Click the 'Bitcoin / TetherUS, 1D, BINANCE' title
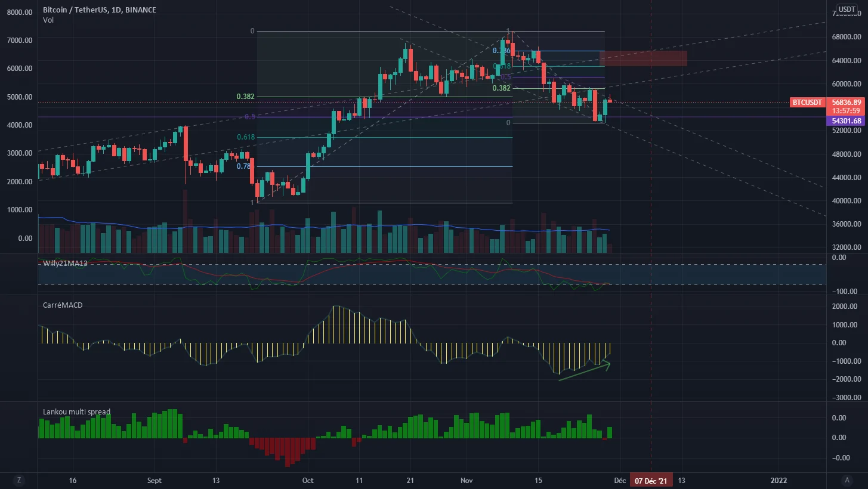 [100, 10]
